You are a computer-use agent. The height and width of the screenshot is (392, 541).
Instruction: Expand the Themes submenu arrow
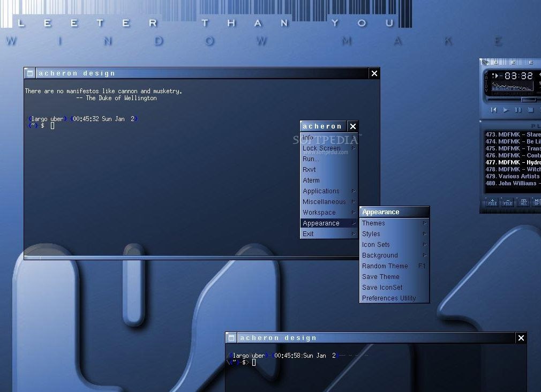coord(425,223)
